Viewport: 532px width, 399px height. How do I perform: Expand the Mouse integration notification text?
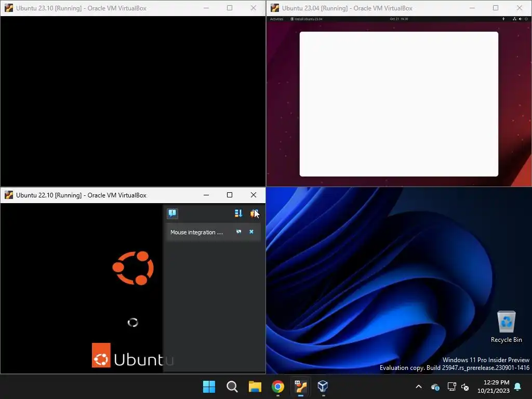[196, 232]
